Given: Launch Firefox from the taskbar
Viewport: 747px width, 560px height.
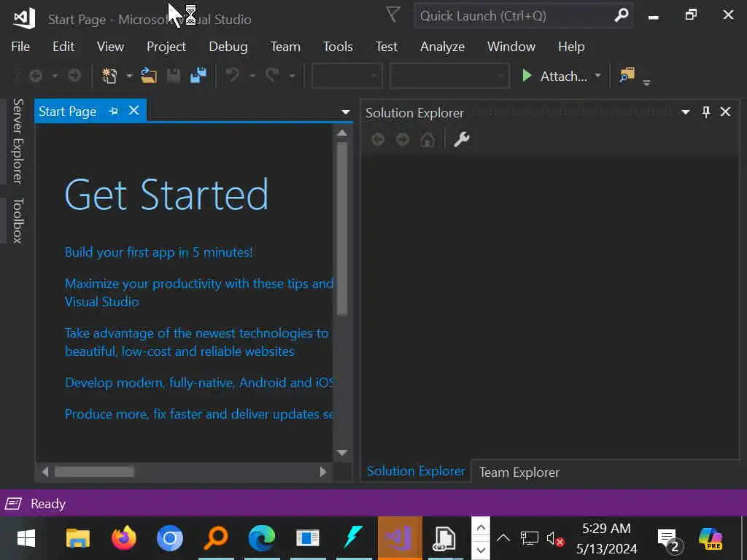Looking at the screenshot, I should click(124, 538).
